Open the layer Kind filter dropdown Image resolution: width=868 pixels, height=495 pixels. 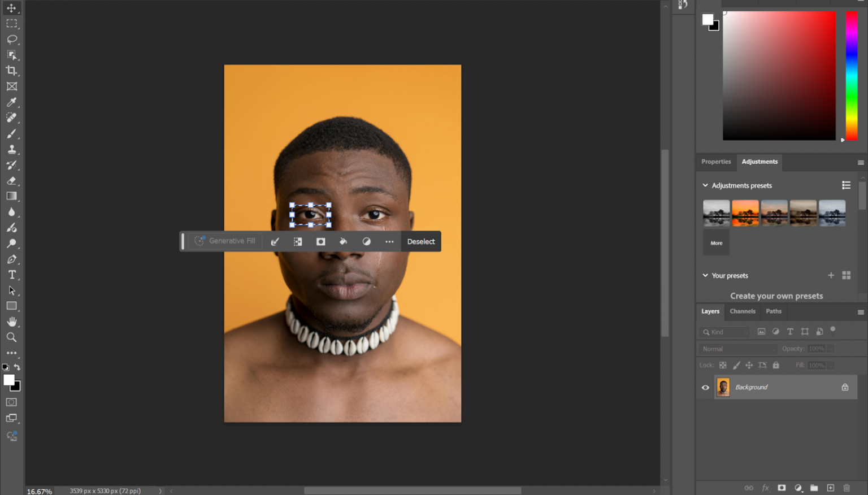click(x=725, y=332)
